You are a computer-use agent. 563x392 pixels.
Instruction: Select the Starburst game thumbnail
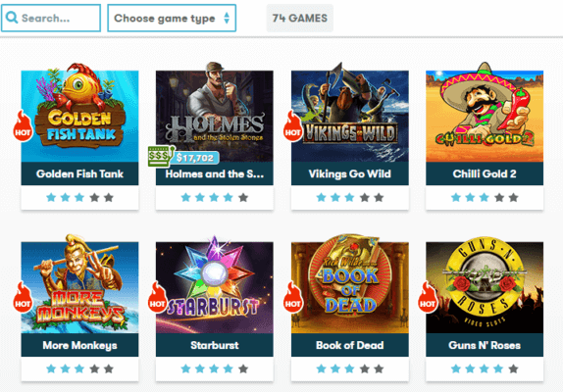[x=215, y=285]
